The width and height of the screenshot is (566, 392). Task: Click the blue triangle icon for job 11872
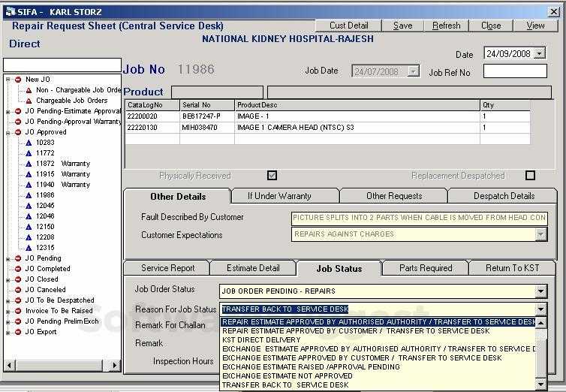pos(29,164)
